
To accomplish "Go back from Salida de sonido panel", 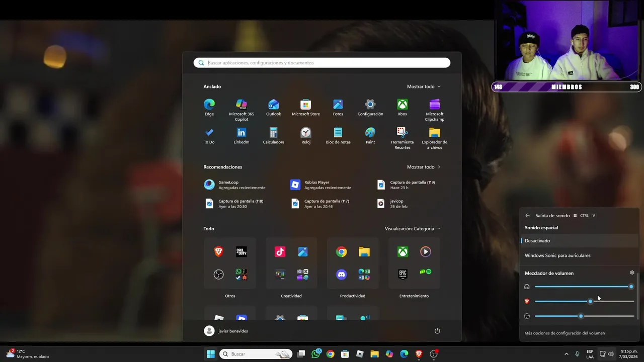I will coord(527,216).
